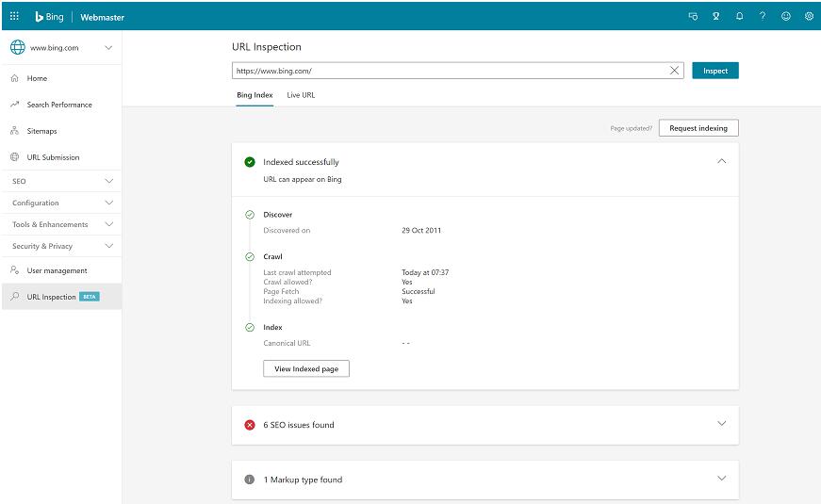Click the green Indexed successfully check icon
The height and width of the screenshot is (504, 821).
click(250, 162)
